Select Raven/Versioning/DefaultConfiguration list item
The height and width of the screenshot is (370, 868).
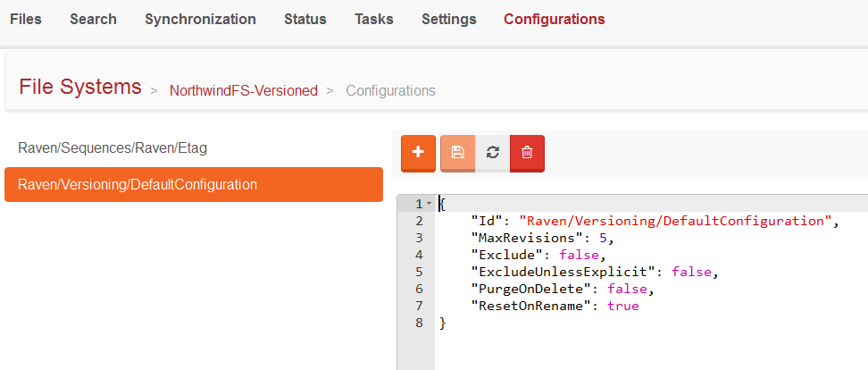194,184
